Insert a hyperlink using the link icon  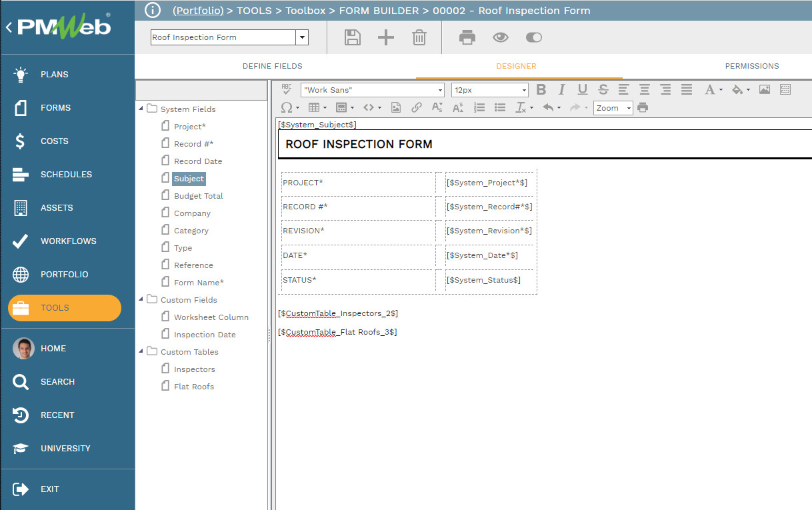(x=417, y=107)
